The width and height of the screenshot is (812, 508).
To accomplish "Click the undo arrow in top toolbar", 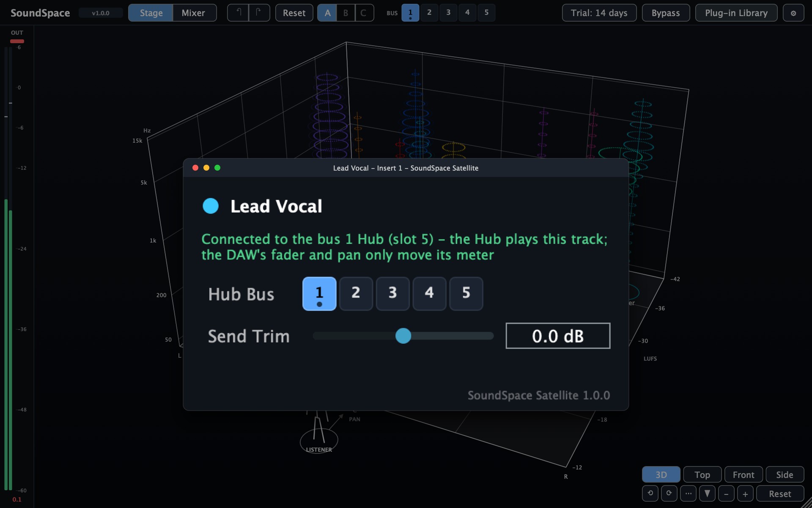I will [238, 13].
